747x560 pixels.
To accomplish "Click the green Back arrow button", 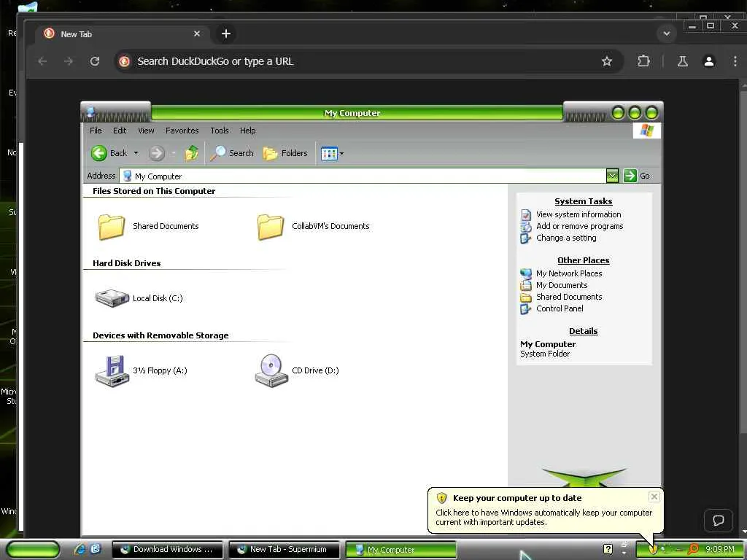I will coord(99,153).
